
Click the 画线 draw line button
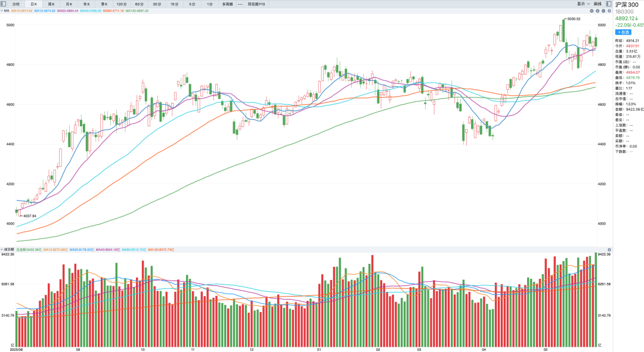click(597, 4)
